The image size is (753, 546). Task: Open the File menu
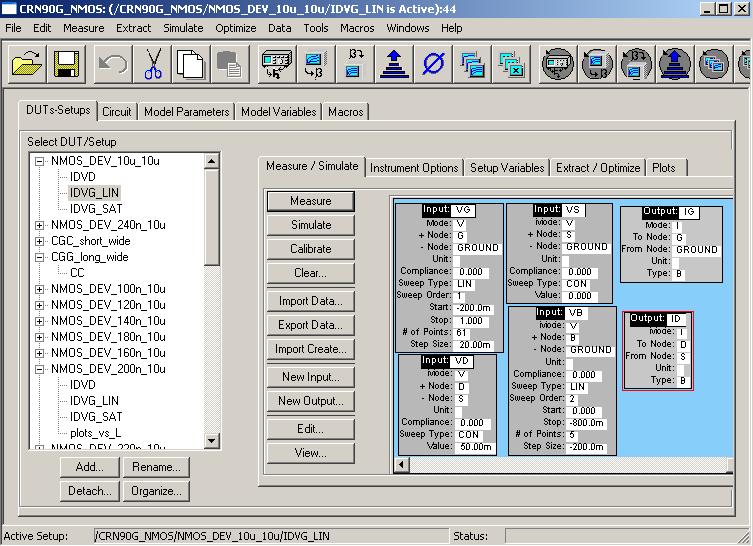[13, 28]
